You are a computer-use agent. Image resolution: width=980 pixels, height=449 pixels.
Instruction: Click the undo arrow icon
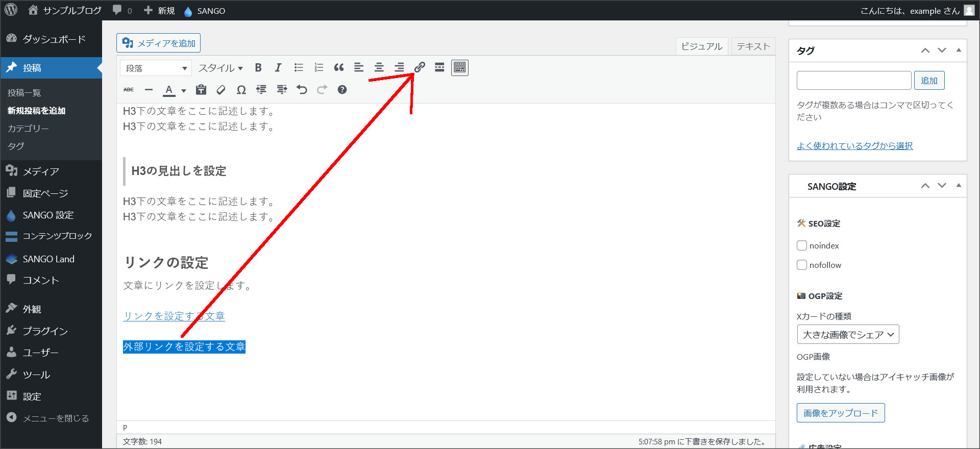[x=302, y=90]
